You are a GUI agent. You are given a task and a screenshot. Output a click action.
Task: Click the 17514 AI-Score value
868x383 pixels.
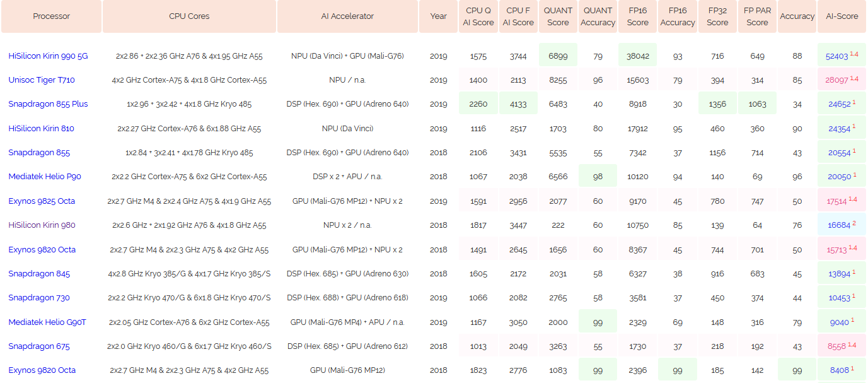[x=836, y=201]
